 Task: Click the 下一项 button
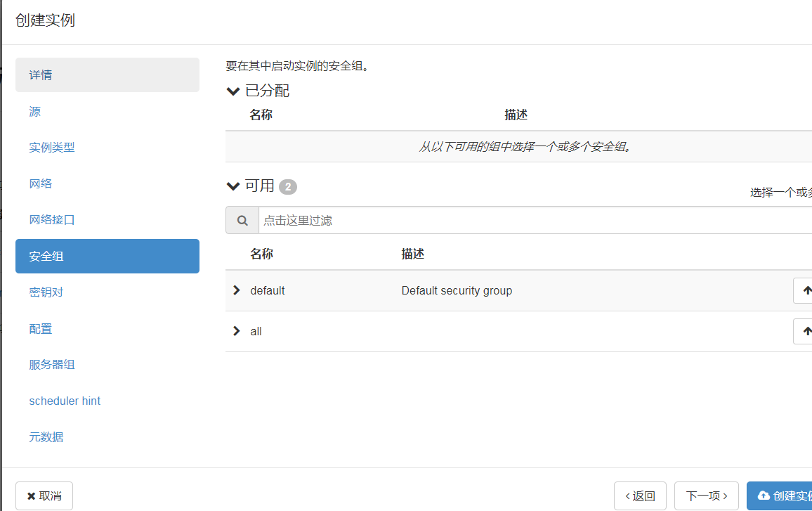pyautogui.click(x=706, y=496)
